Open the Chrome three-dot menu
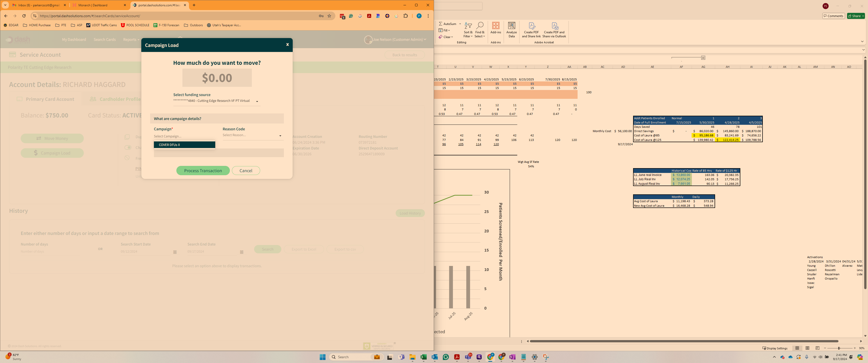This screenshot has width=868, height=363. pos(428,16)
